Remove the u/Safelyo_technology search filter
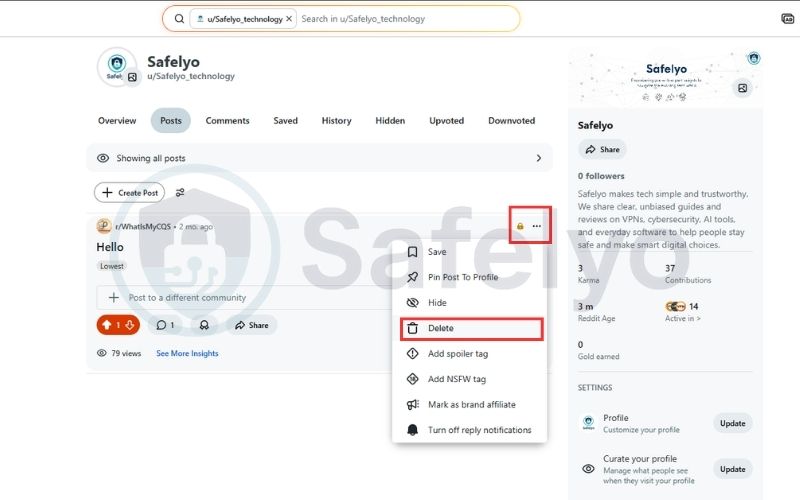 tap(289, 19)
